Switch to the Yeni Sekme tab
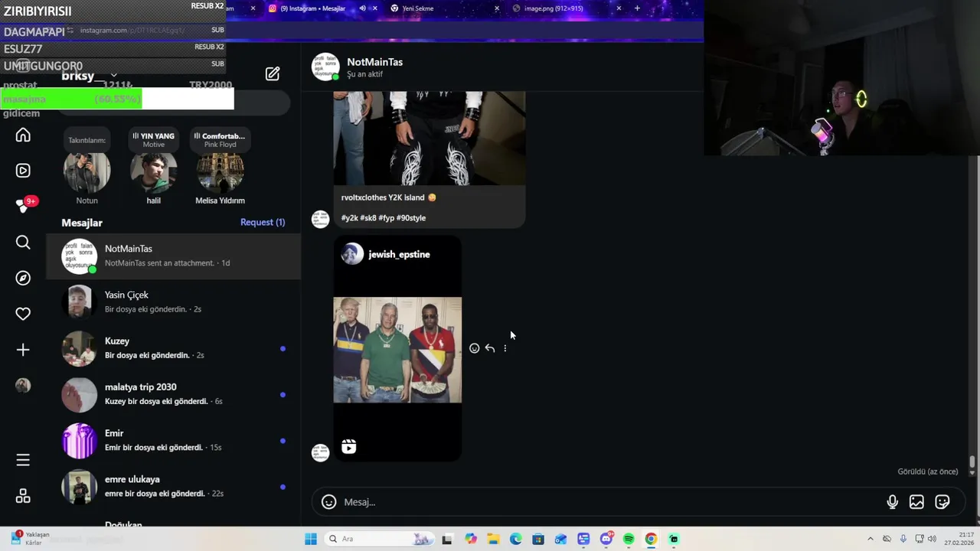Screen dimensions: 980x551 click(444, 8)
